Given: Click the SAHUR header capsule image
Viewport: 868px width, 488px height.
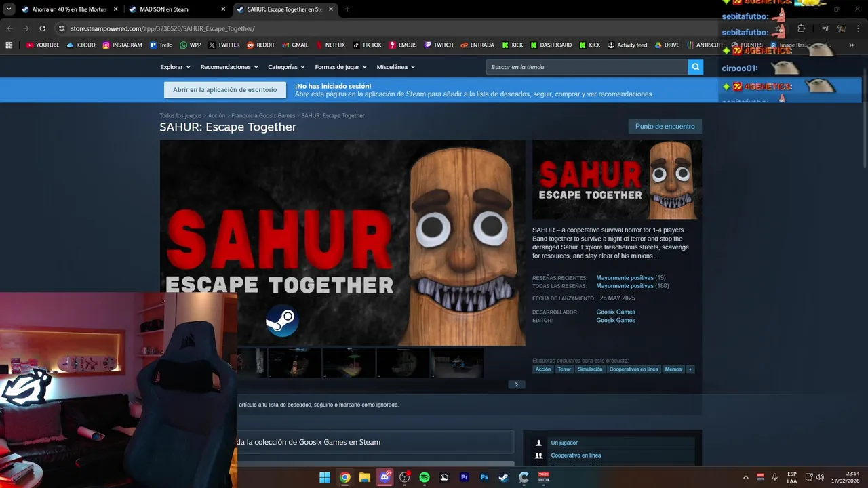Looking at the screenshot, I should (x=617, y=180).
